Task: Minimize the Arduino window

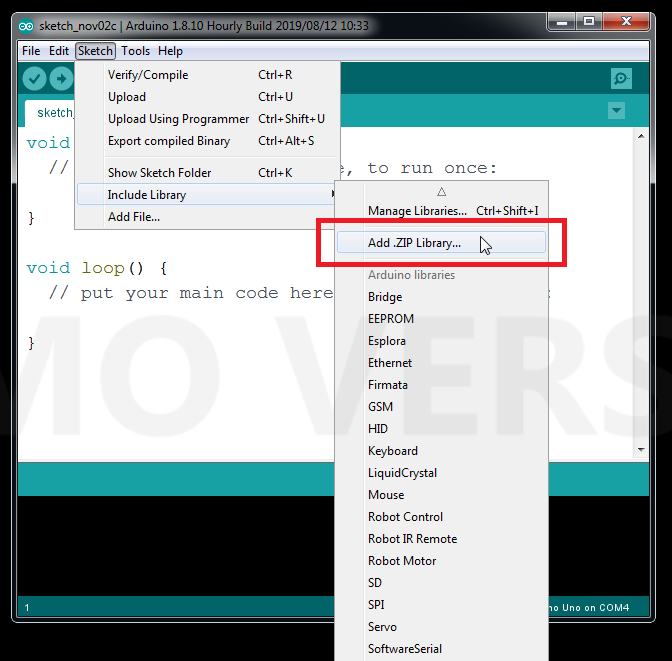Action: point(562,22)
